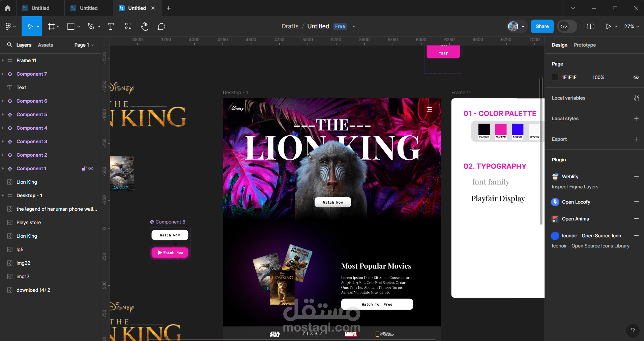Open a new tab with plus

point(169,8)
